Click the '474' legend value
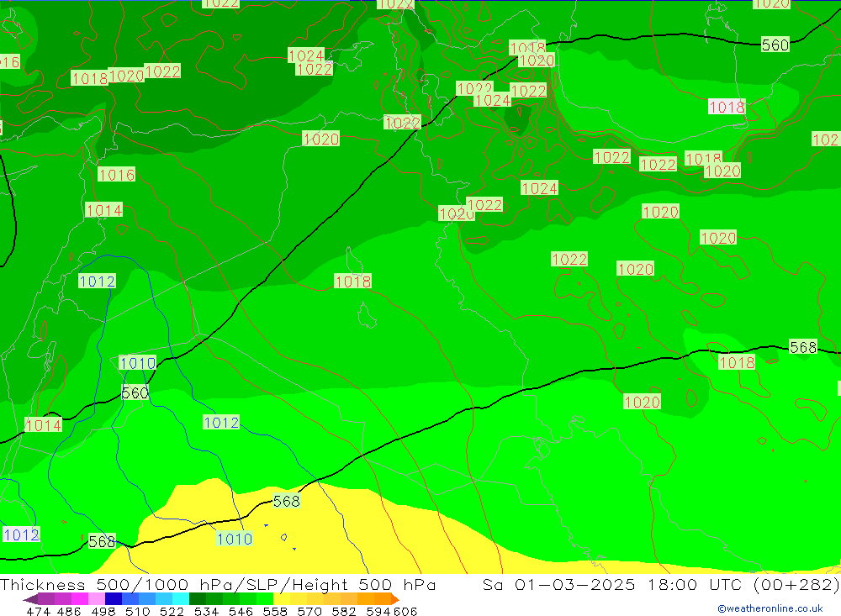 click(x=38, y=611)
